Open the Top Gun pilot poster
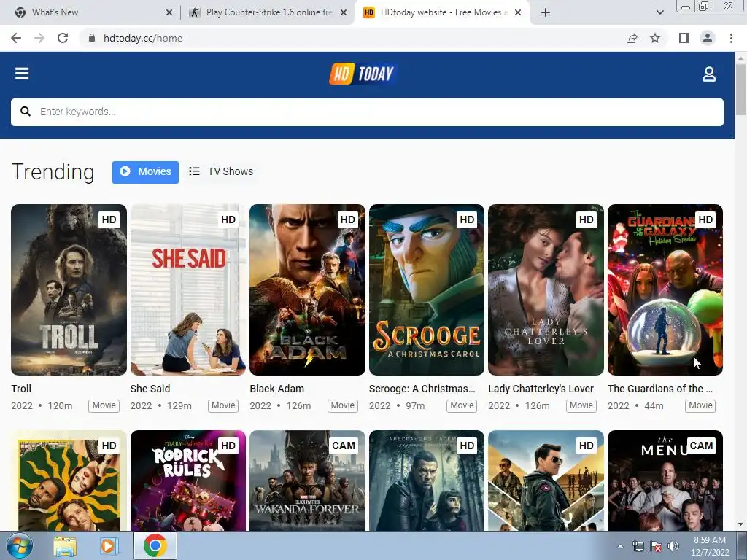 546,481
